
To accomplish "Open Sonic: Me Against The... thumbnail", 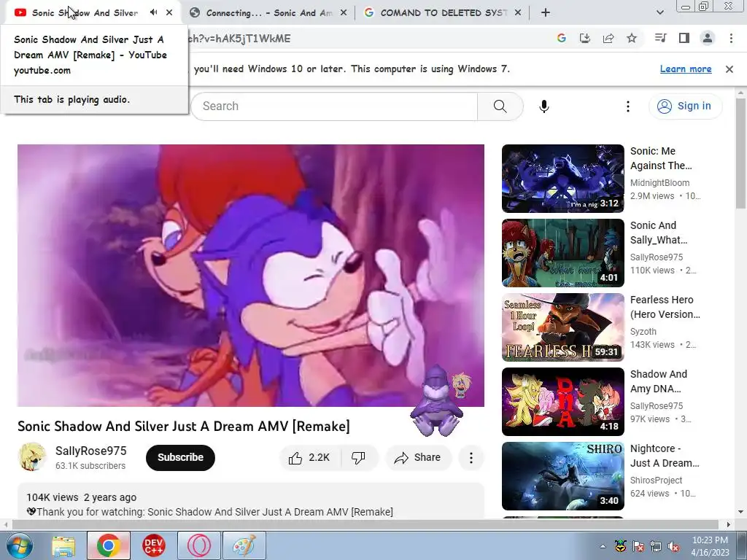I will [562, 179].
